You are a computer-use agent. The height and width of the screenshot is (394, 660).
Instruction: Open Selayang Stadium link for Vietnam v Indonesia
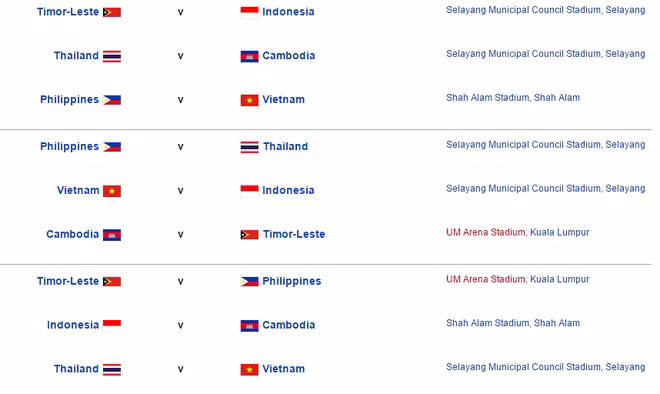(x=524, y=189)
